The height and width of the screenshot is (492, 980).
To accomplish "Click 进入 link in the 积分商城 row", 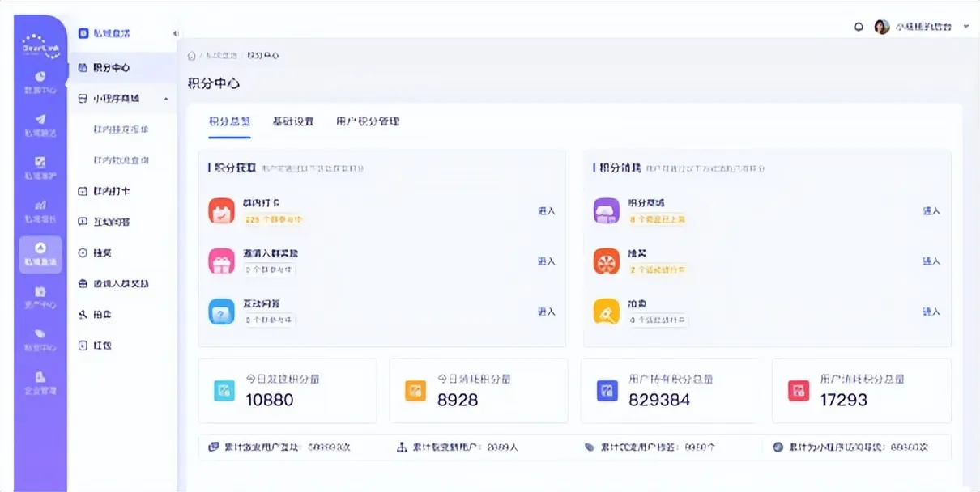I will click(931, 210).
